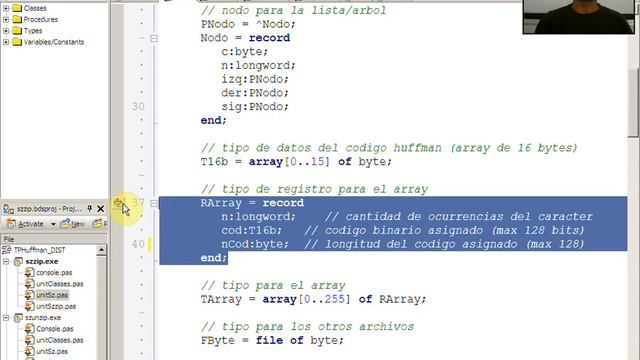
Task: Click unitSzzip.pas file icon
Action: [x=29, y=306]
